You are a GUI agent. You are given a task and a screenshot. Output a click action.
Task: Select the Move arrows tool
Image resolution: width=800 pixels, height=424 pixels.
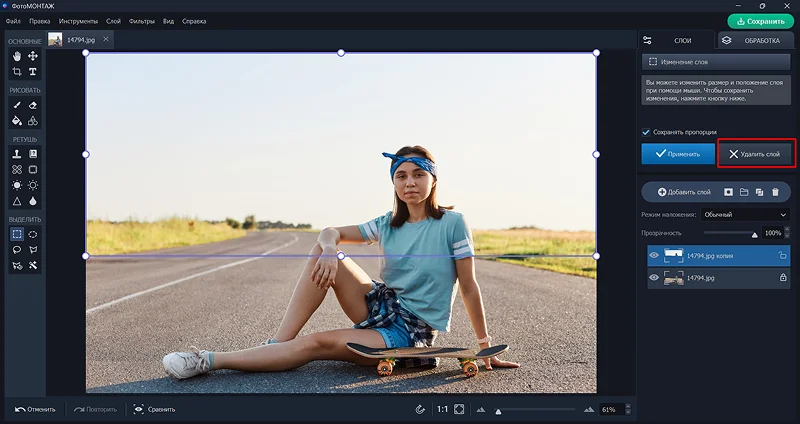coord(33,56)
